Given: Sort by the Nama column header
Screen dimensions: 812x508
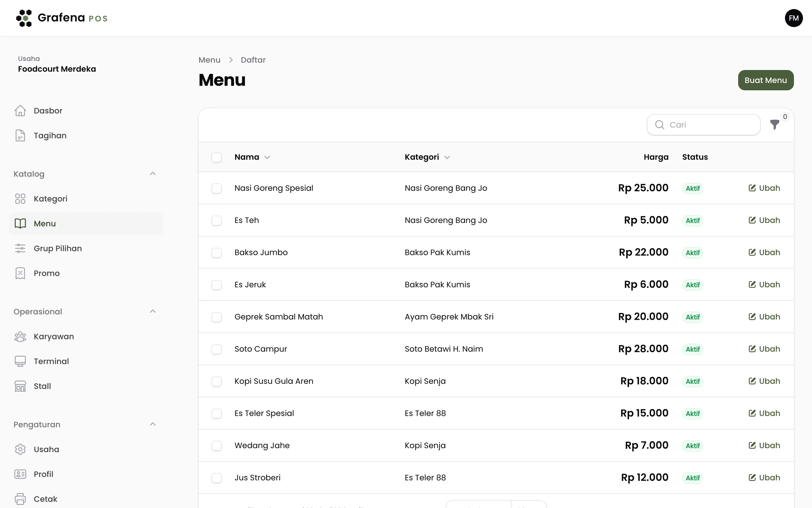Looking at the screenshot, I should point(252,157).
